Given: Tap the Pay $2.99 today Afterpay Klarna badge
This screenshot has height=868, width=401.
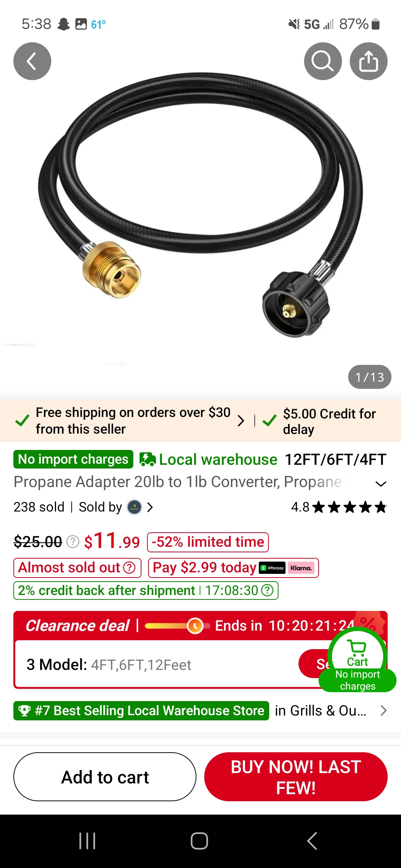Looking at the screenshot, I should click(233, 568).
